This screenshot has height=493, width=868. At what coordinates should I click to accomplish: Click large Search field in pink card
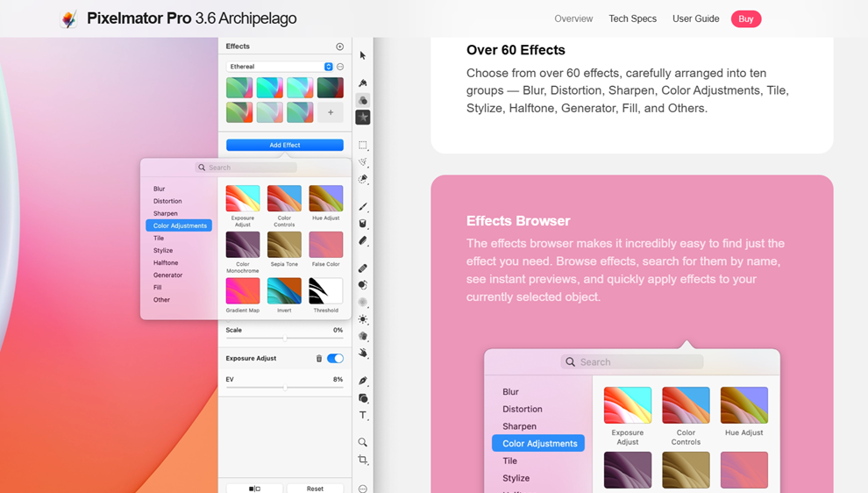(x=631, y=361)
